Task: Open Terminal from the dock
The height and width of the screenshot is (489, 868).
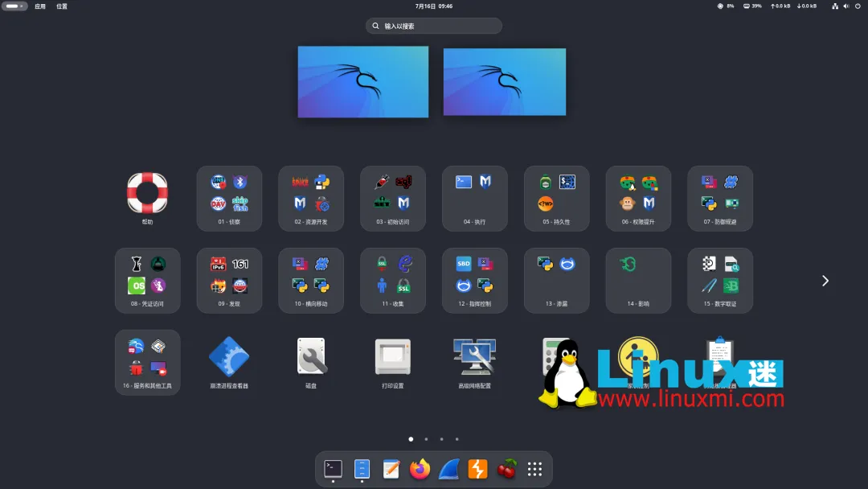Action: tap(334, 469)
